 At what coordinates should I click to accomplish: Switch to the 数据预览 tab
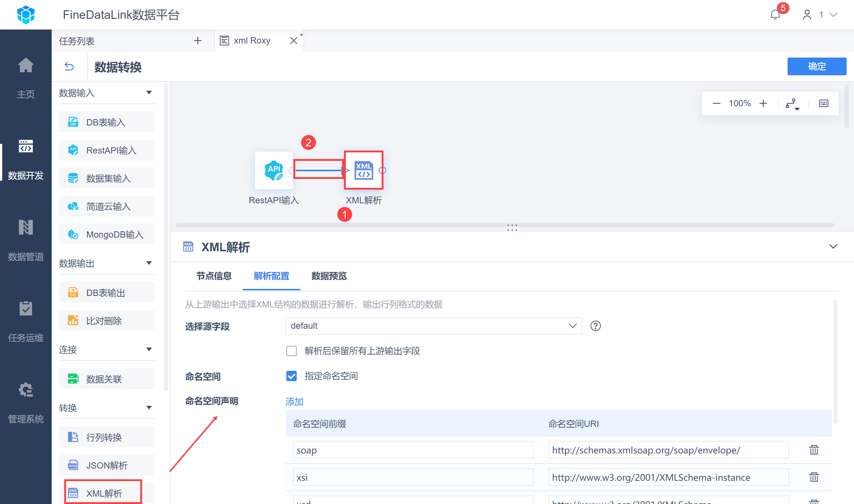tap(329, 276)
